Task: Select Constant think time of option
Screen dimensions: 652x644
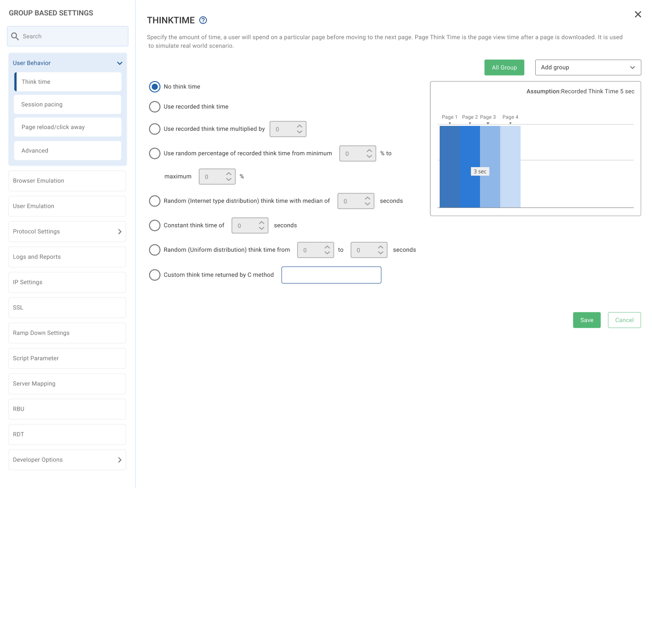Action: pos(155,226)
